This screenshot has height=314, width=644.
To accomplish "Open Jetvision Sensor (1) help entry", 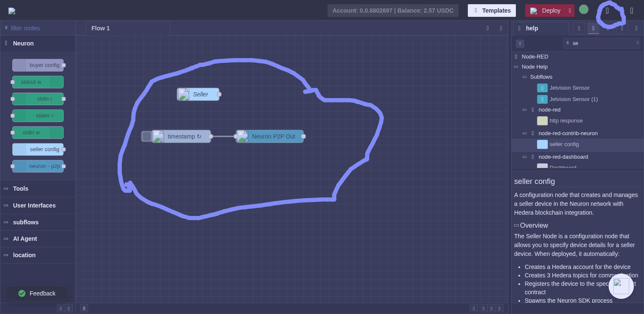I will pos(574,99).
